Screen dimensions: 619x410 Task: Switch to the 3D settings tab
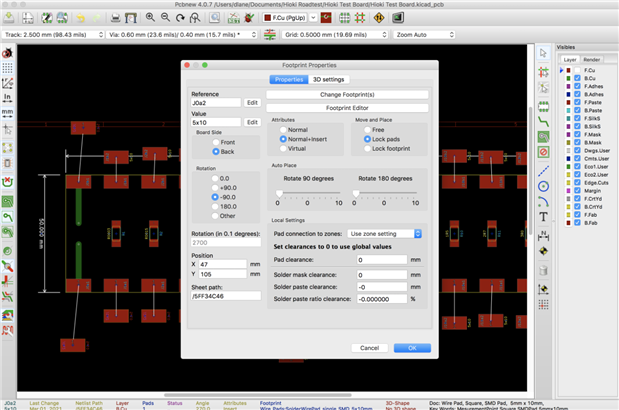[329, 78]
